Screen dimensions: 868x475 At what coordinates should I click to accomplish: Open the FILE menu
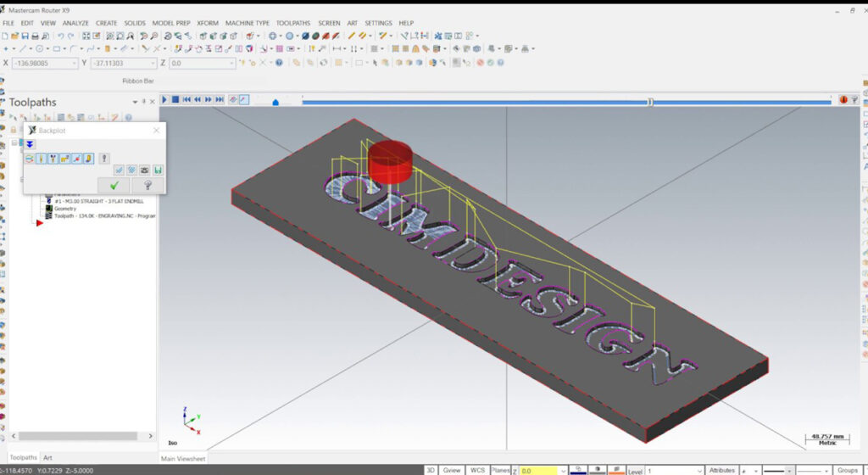pyautogui.click(x=8, y=23)
